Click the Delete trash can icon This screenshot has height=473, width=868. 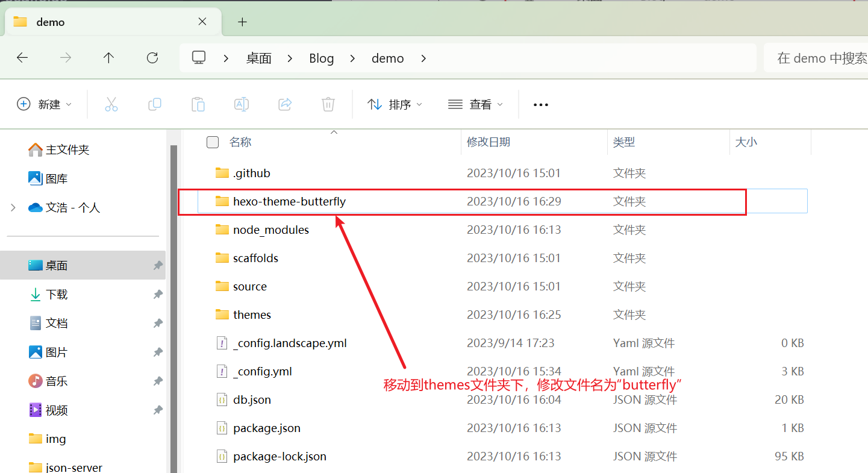click(328, 104)
